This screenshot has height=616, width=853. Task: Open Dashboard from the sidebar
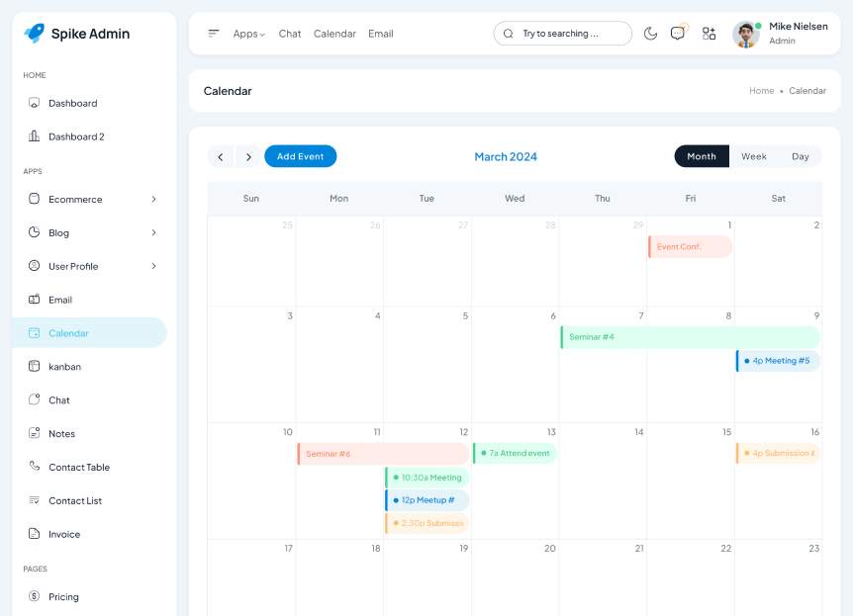coord(72,103)
